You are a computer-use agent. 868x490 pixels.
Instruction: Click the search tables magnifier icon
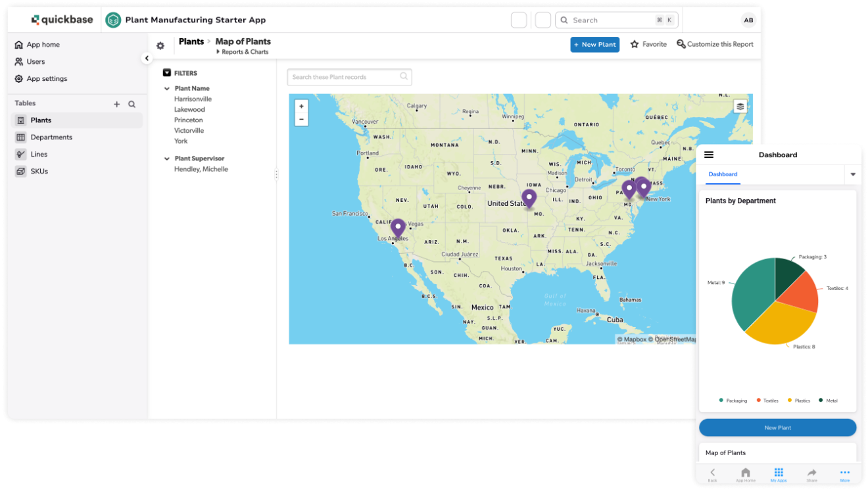coord(132,104)
